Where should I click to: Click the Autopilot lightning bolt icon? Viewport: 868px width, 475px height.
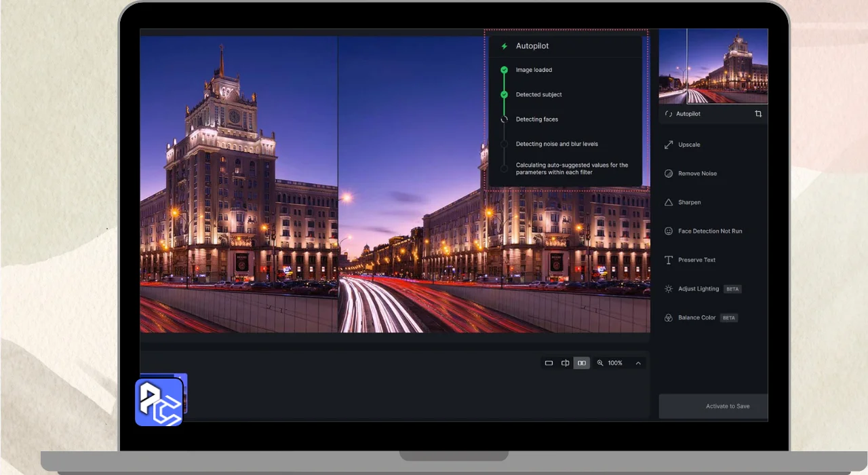pyautogui.click(x=504, y=46)
